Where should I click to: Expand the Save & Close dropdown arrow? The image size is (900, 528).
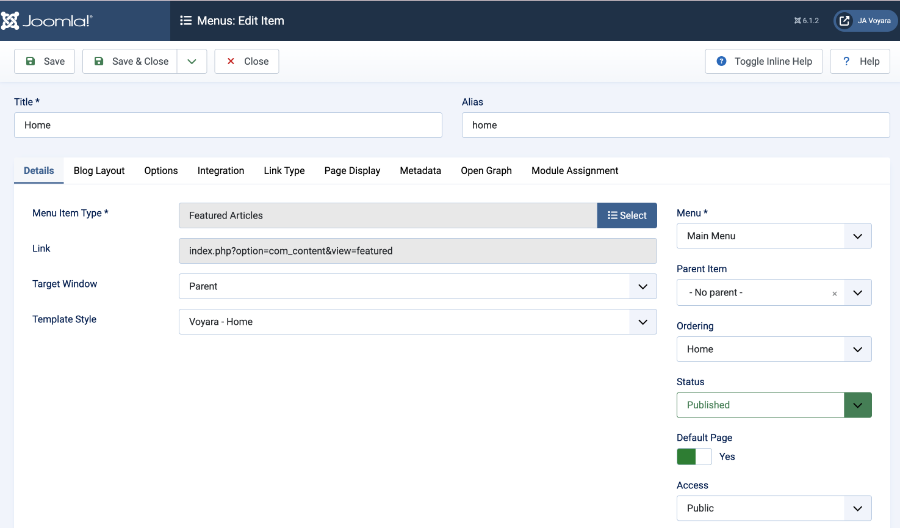point(192,61)
